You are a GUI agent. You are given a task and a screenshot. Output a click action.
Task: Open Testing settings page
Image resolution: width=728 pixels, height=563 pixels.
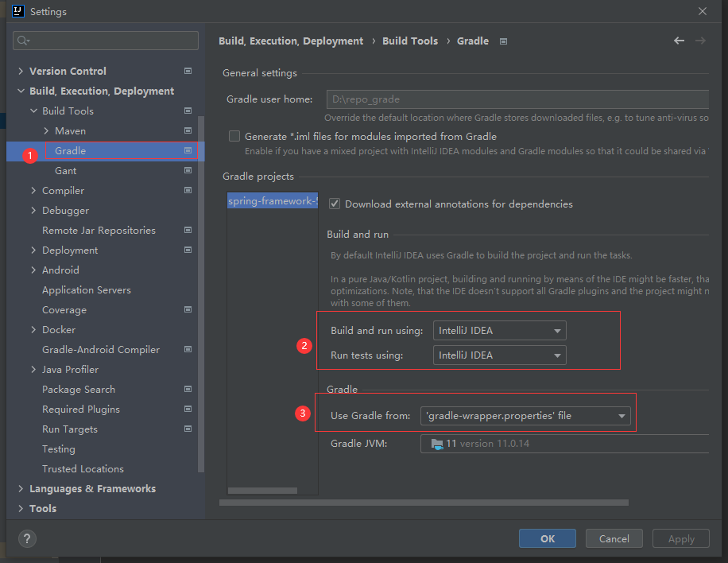coord(59,449)
